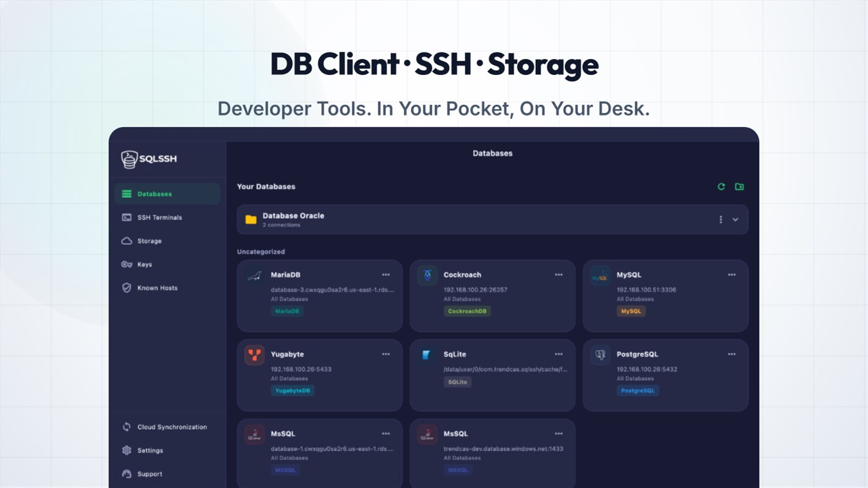Open Known Hosts in the sidebar
Image resolution: width=868 pixels, height=488 pixels.
167,288
